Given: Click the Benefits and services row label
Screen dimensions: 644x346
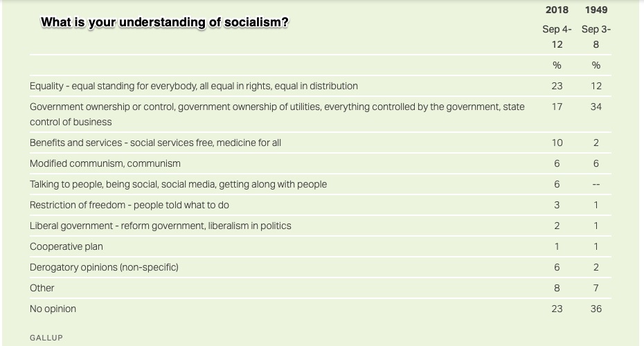Looking at the screenshot, I should [x=155, y=143].
